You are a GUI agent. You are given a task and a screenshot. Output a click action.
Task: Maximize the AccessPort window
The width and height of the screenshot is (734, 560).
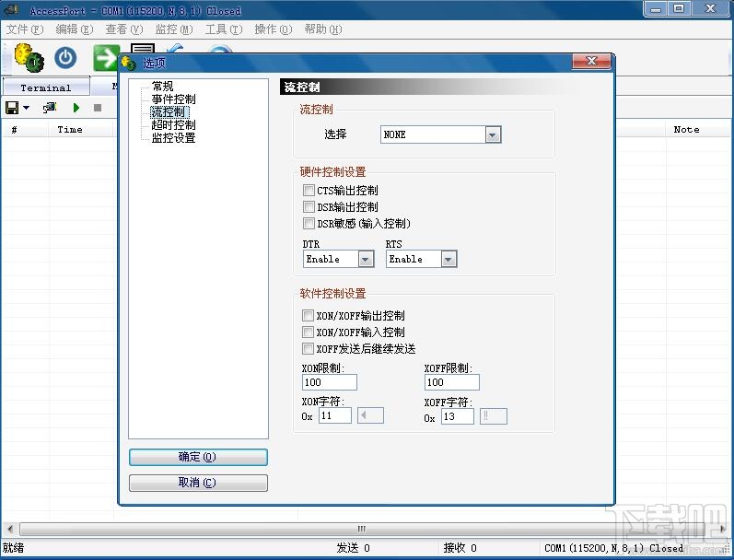[x=679, y=8]
